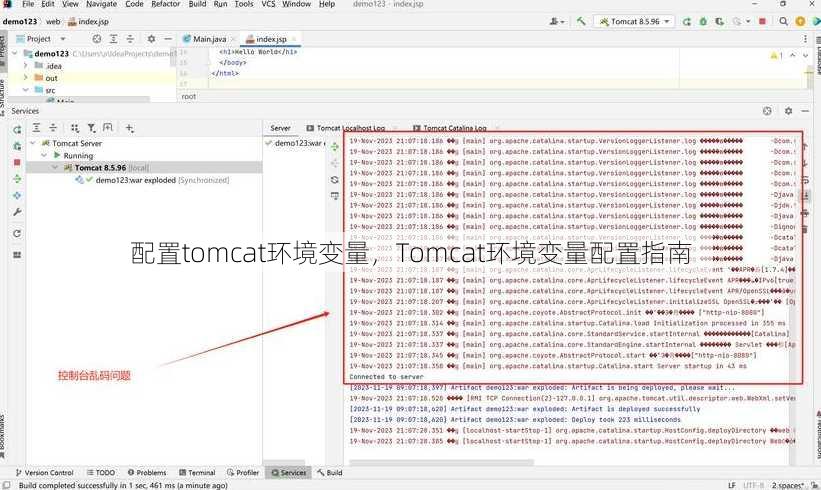
Task: Open the Problems tool window
Action: (x=147, y=472)
